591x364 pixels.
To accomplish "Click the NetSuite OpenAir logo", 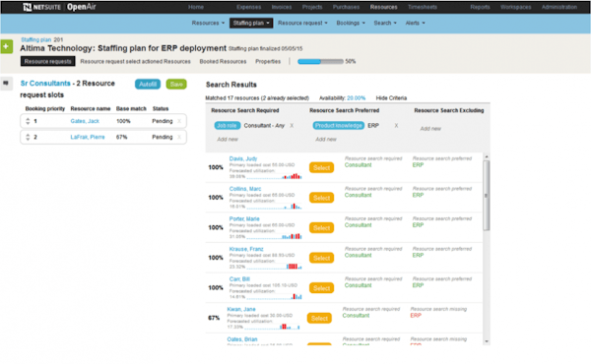I will point(59,7).
